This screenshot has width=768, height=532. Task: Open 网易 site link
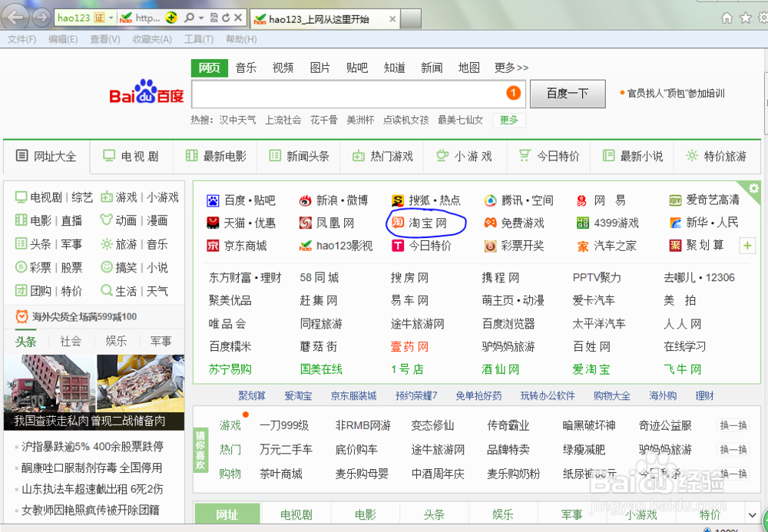(x=601, y=200)
